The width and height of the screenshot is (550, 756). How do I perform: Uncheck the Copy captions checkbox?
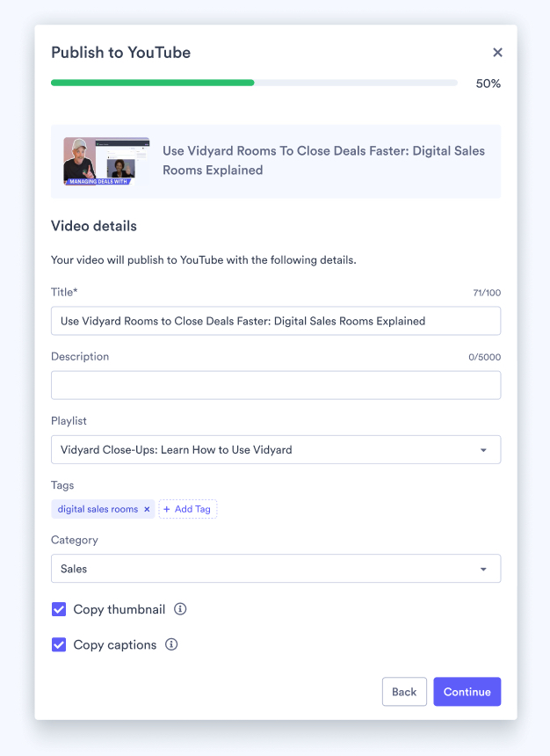click(x=59, y=644)
